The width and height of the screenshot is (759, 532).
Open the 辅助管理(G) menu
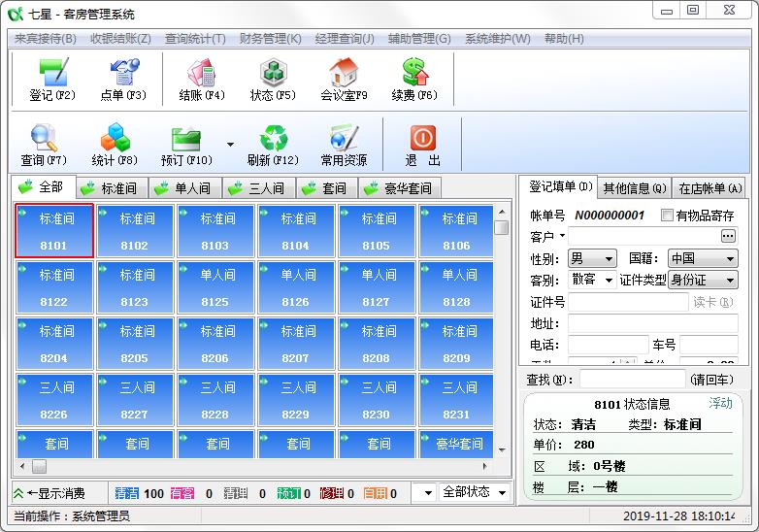tap(419, 38)
